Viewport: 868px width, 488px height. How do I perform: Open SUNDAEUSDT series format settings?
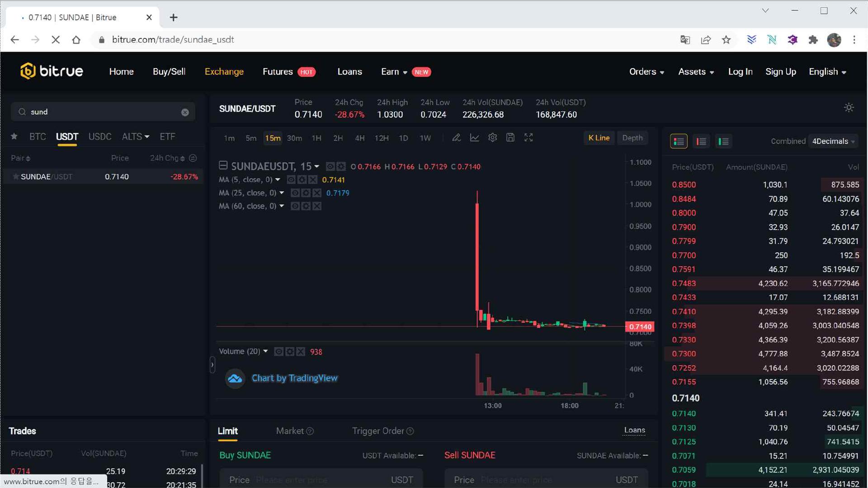click(x=341, y=166)
